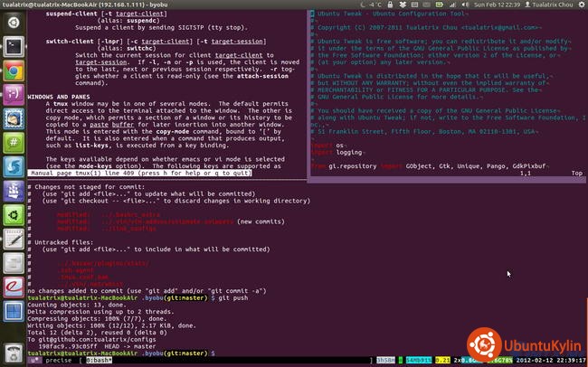Open the sound volume indicator
The width and height of the screenshot is (588, 367).
465,5
